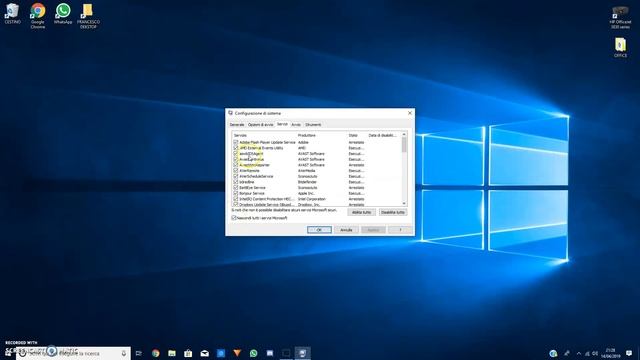640x360 pixels.
Task: Uncheck the AtherScheduleService checkbox
Action: 236,176
